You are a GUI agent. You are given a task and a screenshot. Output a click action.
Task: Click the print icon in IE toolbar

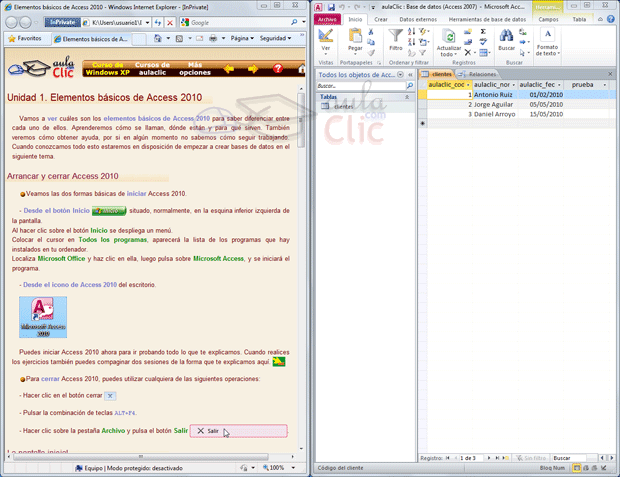[213, 39]
